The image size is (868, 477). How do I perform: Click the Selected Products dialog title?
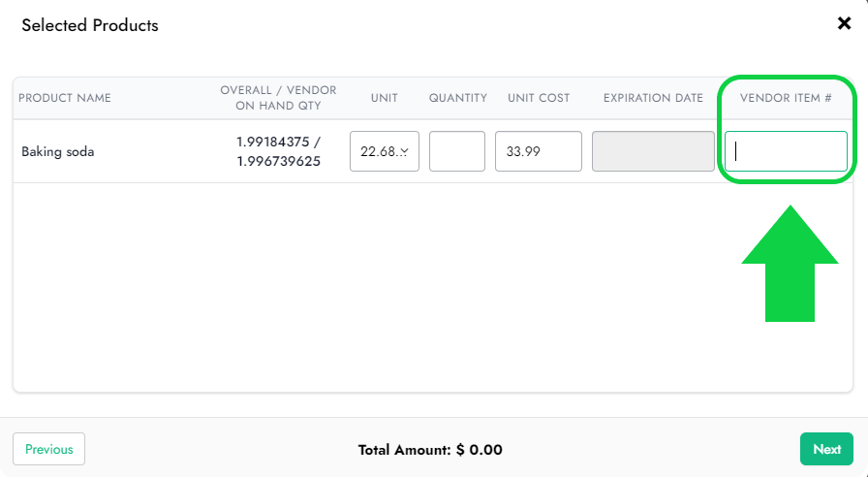[x=89, y=25]
